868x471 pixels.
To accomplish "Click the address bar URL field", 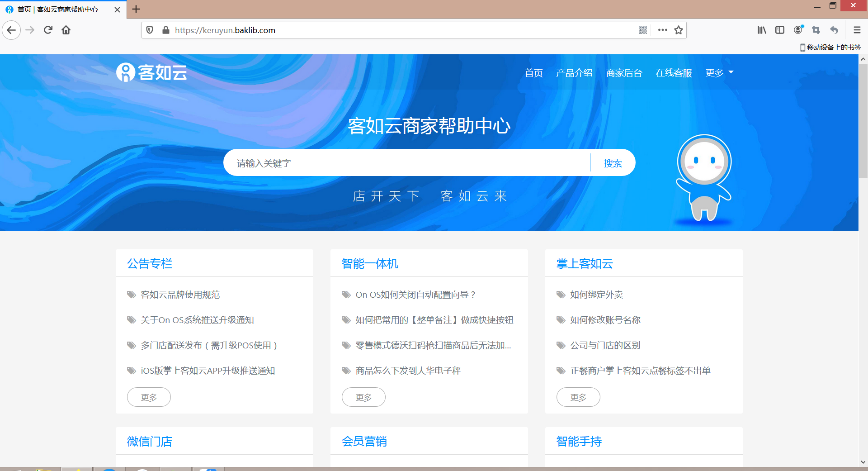I will coord(402,30).
